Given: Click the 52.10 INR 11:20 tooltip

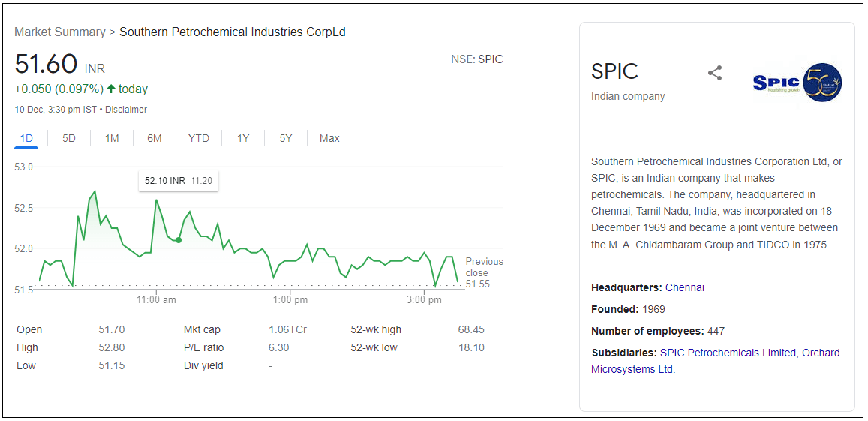Looking at the screenshot, I should point(179,181).
